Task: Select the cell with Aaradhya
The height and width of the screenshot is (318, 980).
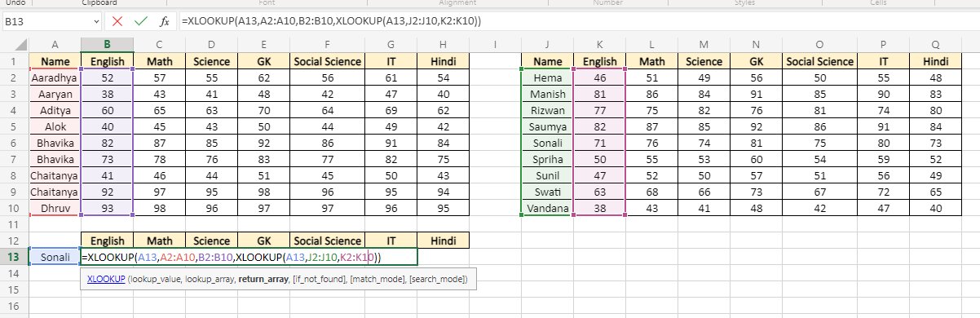Action: [55, 77]
